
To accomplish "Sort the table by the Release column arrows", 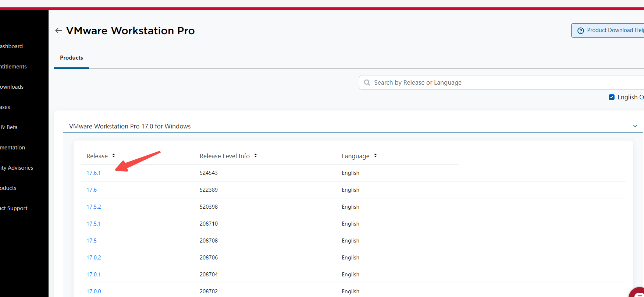I will pos(114,156).
